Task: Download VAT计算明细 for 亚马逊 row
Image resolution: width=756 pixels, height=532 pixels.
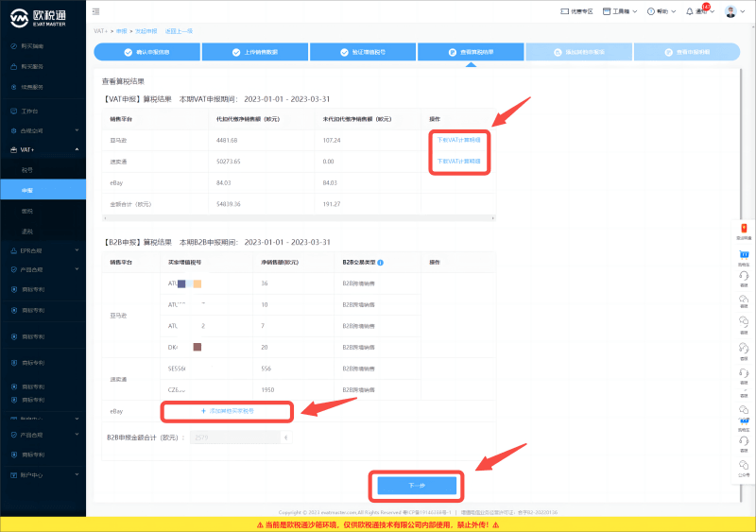Action: [458, 140]
